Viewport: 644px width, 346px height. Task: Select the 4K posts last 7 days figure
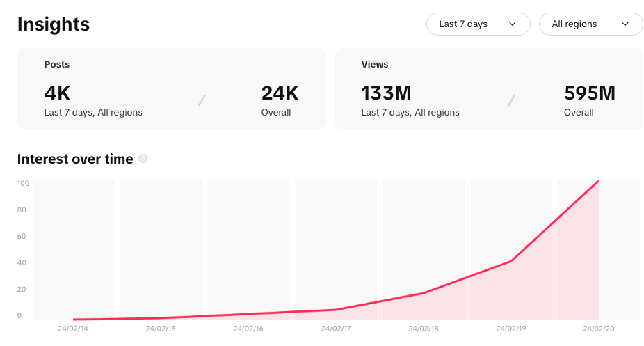pyautogui.click(x=57, y=93)
